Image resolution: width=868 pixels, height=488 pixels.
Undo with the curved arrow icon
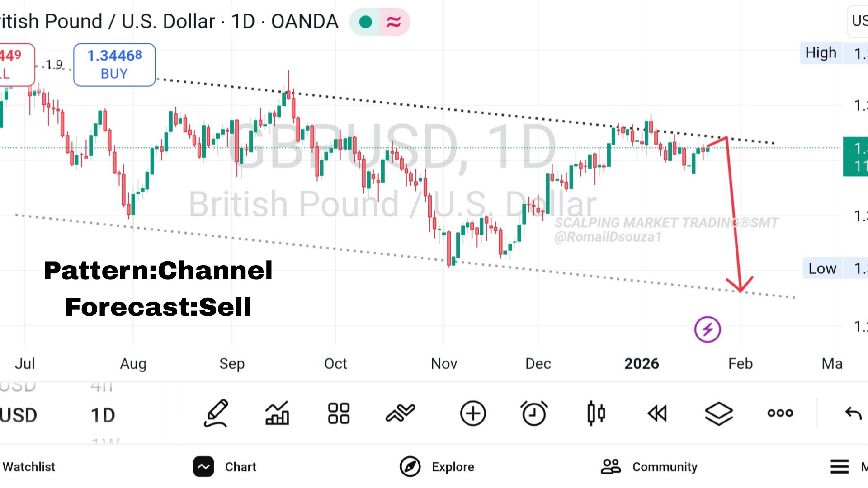coord(853,413)
